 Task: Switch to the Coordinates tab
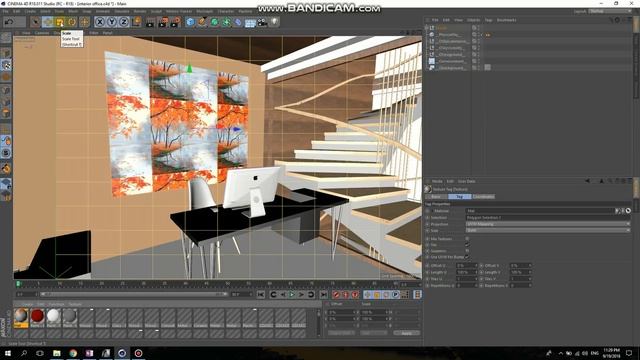[484, 197]
